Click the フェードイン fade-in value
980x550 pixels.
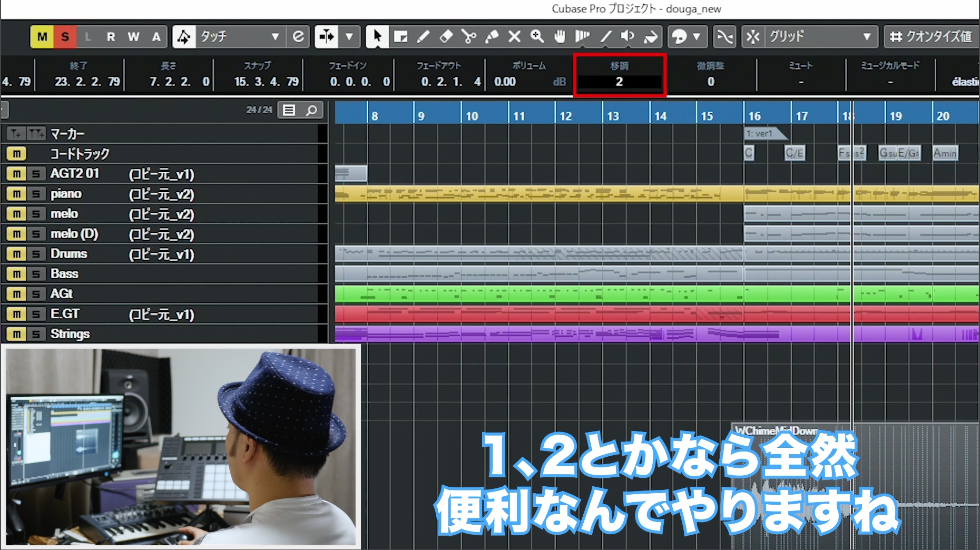click(x=360, y=82)
